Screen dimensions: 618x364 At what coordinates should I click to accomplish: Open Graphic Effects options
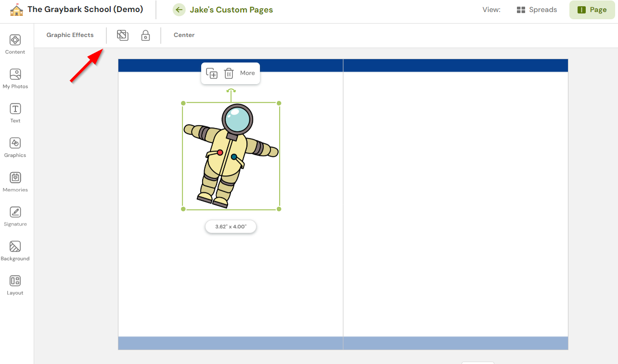(70, 35)
